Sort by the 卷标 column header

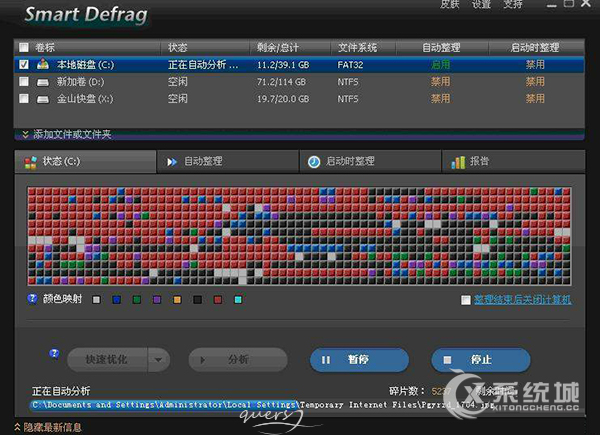pyautogui.click(x=45, y=47)
